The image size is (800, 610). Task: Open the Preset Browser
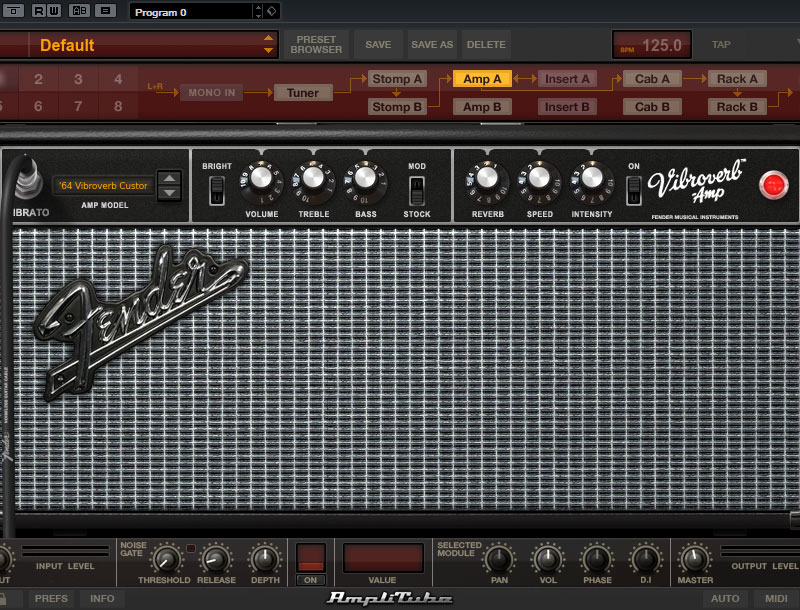click(316, 45)
